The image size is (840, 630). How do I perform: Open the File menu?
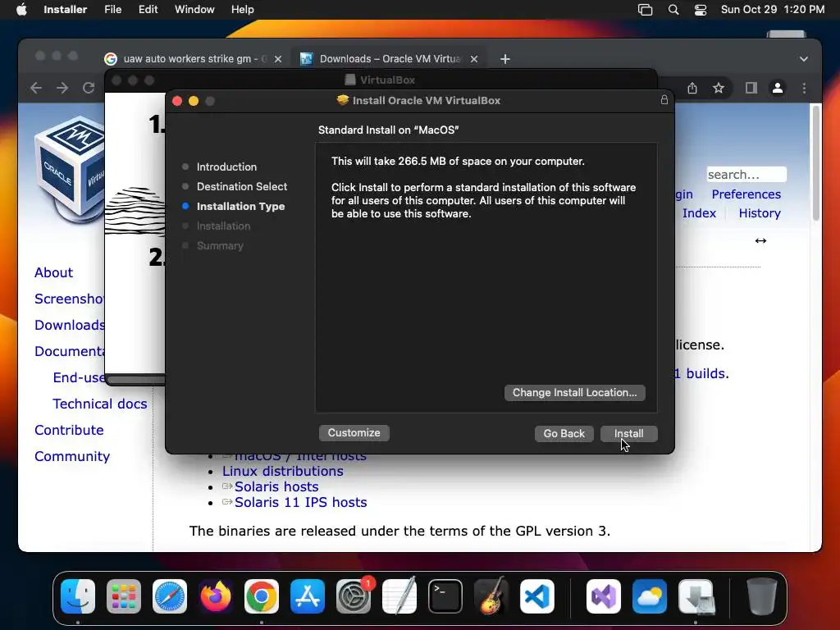(x=113, y=10)
